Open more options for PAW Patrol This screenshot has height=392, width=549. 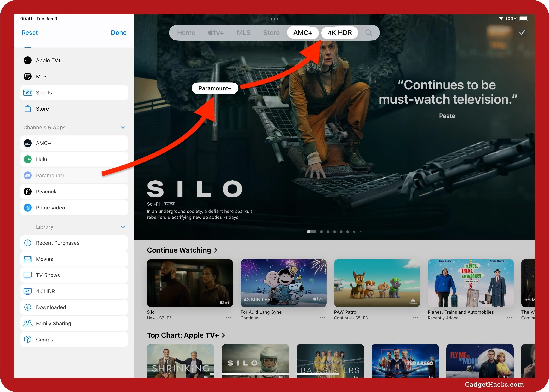[x=416, y=318]
